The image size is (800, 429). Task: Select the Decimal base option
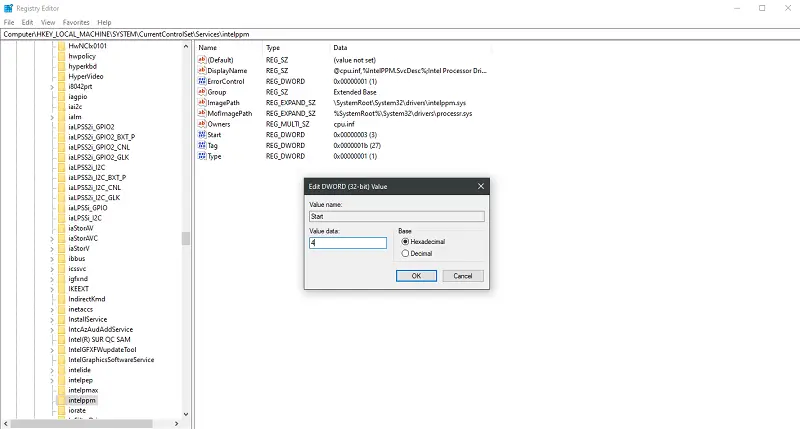(405, 253)
